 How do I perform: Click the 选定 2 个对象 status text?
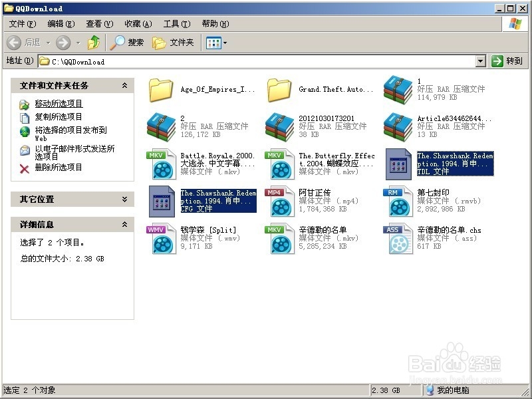tap(29, 390)
